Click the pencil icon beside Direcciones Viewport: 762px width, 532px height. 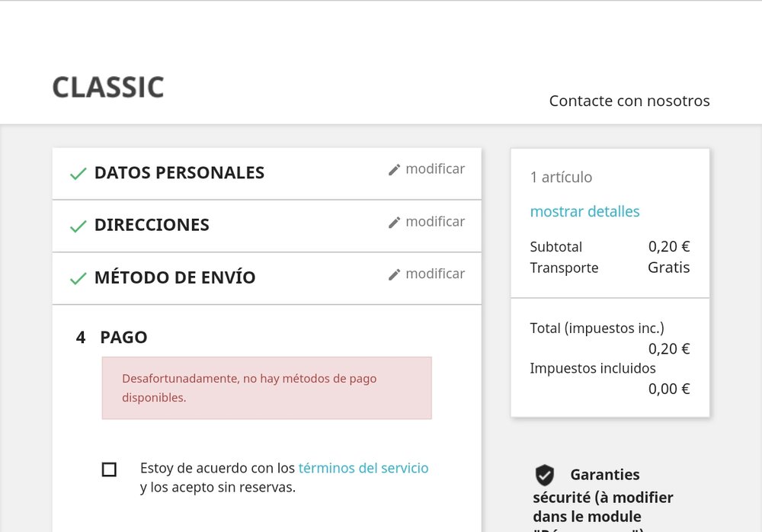point(394,223)
